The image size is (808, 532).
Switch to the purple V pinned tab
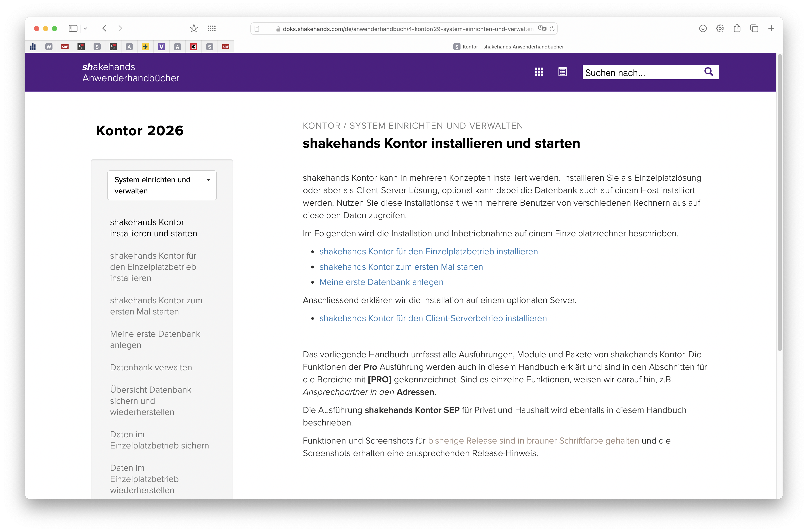pyautogui.click(x=161, y=47)
